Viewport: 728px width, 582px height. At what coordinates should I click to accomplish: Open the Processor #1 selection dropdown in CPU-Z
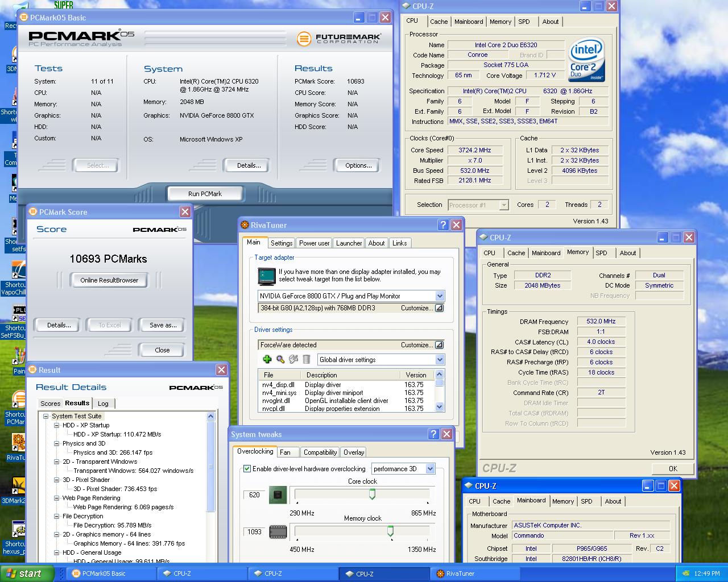pos(504,205)
